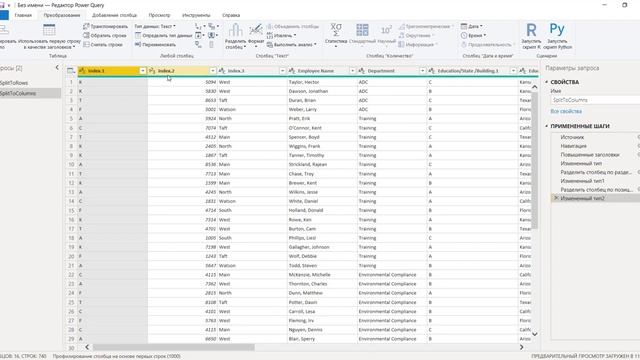This screenshot has width=640, height=360.
Task: Select the Index.2 column header
Action: click(x=182, y=71)
